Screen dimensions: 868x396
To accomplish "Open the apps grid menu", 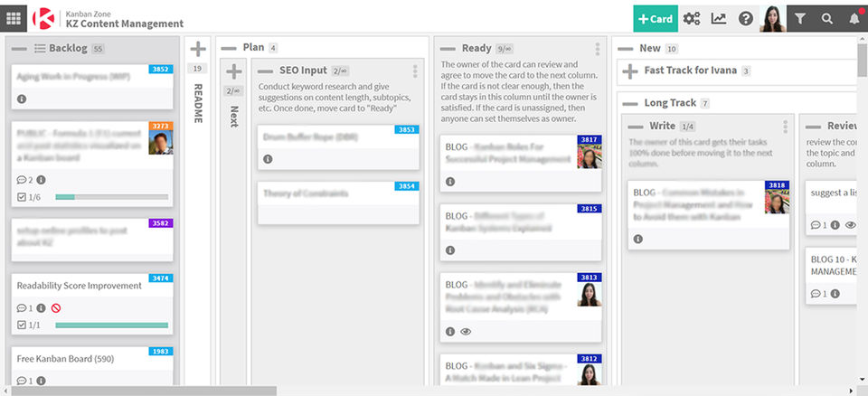I will (x=15, y=17).
